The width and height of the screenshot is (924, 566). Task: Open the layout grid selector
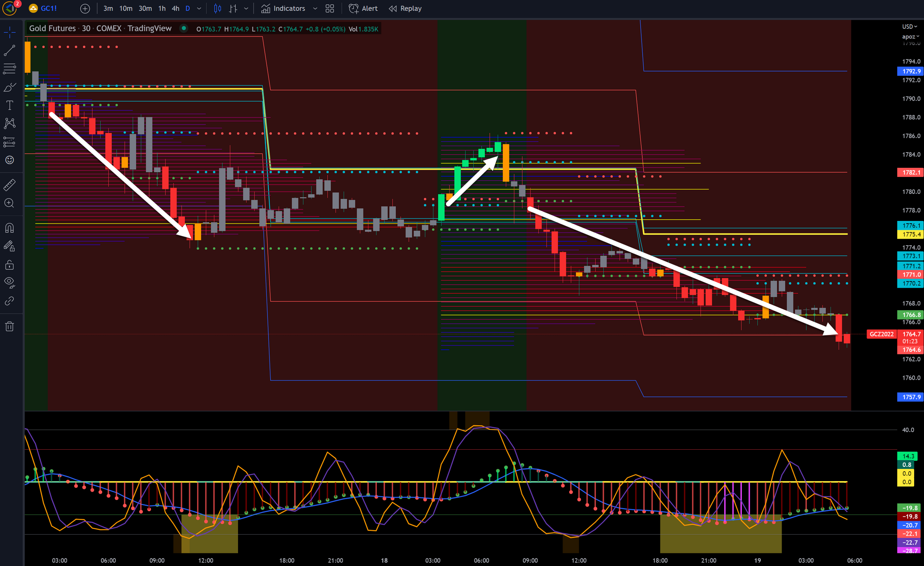(330, 8)
